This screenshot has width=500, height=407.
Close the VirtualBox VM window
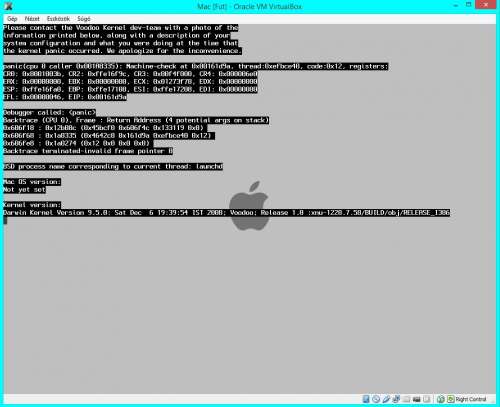485,5
